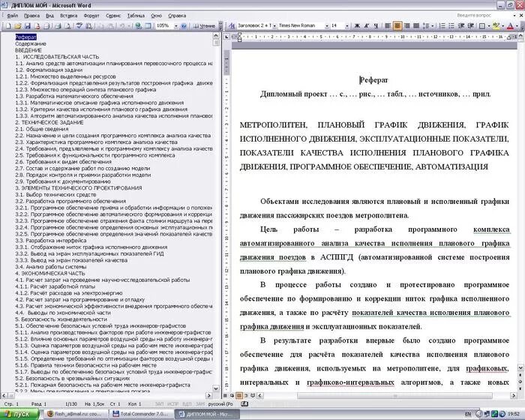Toggle bold (Ж) formatting
The image size is (525, 420).
[x=357, y=25]
